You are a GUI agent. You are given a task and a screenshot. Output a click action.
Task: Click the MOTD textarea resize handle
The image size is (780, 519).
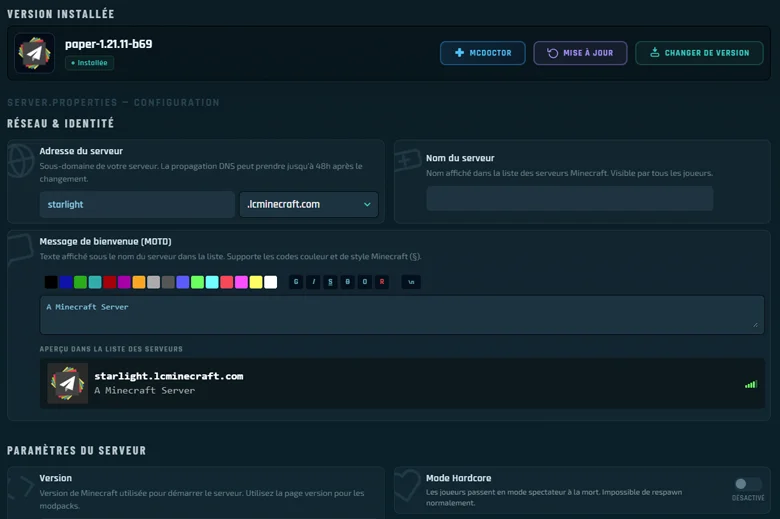[x=756, y=325]
